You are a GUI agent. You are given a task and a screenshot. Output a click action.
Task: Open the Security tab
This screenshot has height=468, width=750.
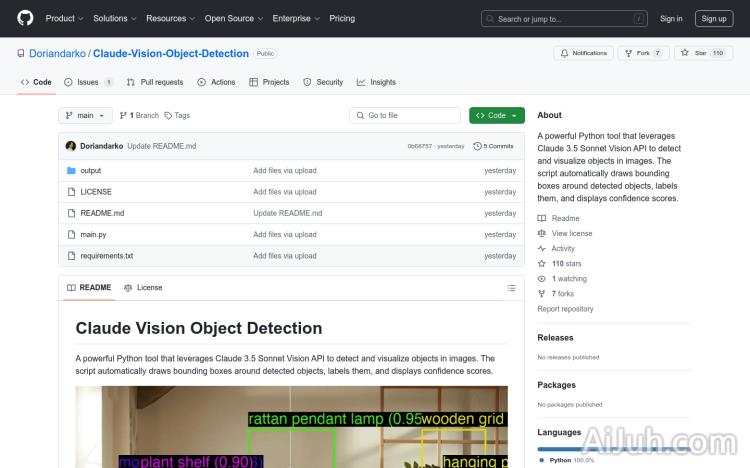323,82
